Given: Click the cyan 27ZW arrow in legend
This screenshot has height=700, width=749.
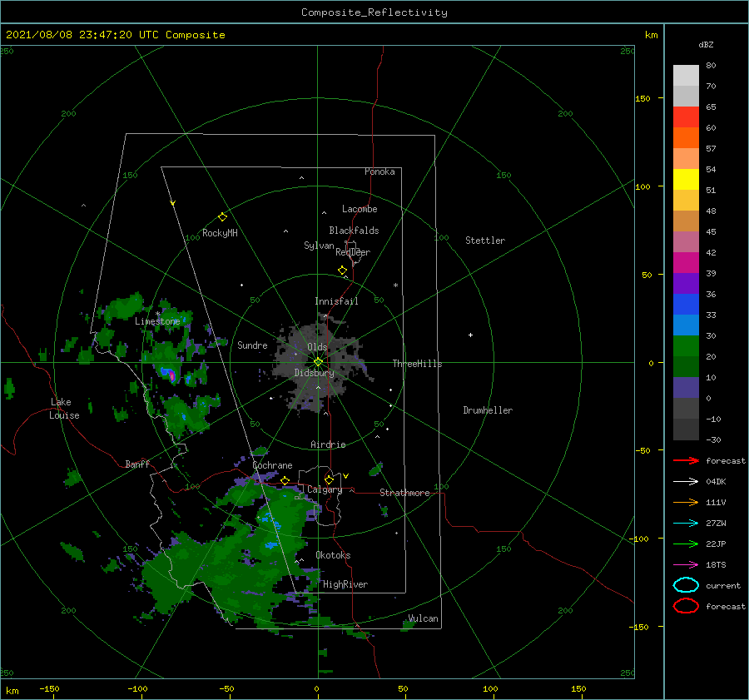Looking at the screenshot, I should pyautogui.click(x=686, y=524).
